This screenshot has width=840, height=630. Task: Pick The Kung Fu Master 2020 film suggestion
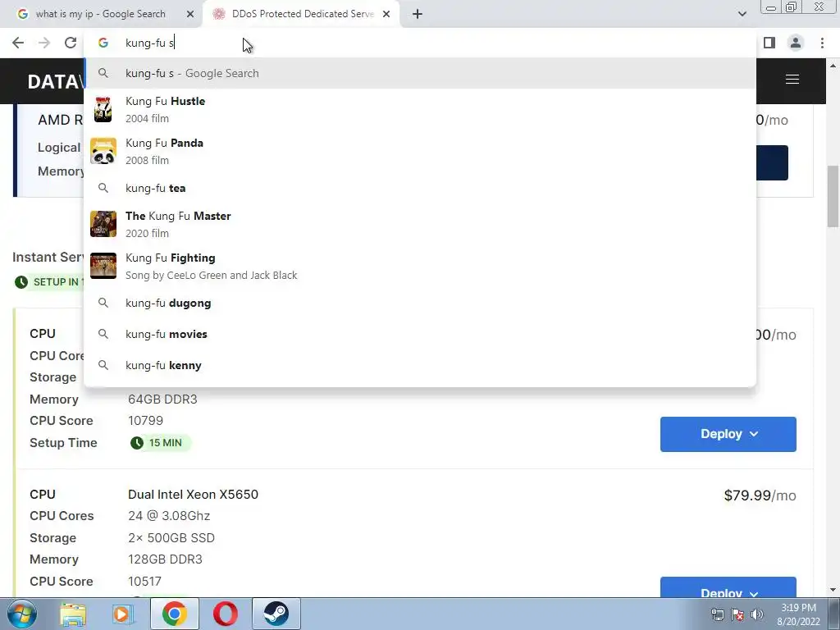coord(421,224)
